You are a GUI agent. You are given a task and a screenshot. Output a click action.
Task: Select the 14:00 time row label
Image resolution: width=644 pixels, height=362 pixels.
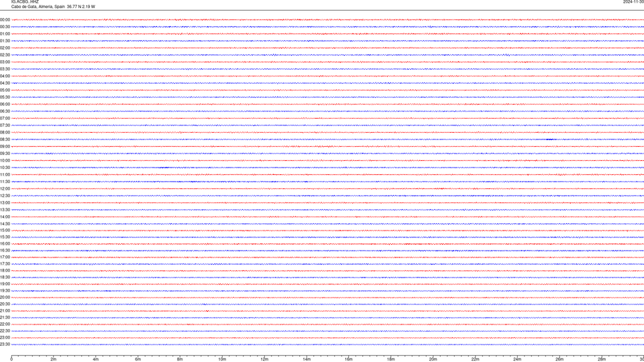(5, 217)
